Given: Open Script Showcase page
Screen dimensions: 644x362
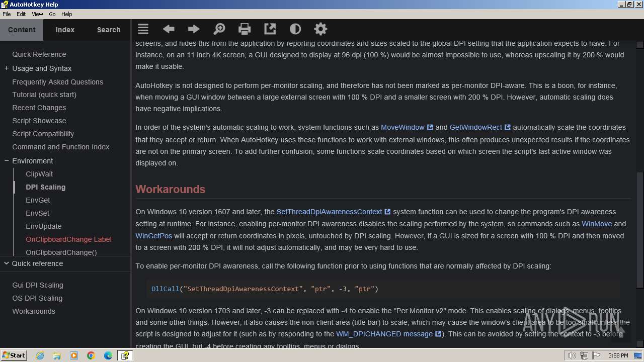Looking at the screenshot, I should click(x=39, y=121).
